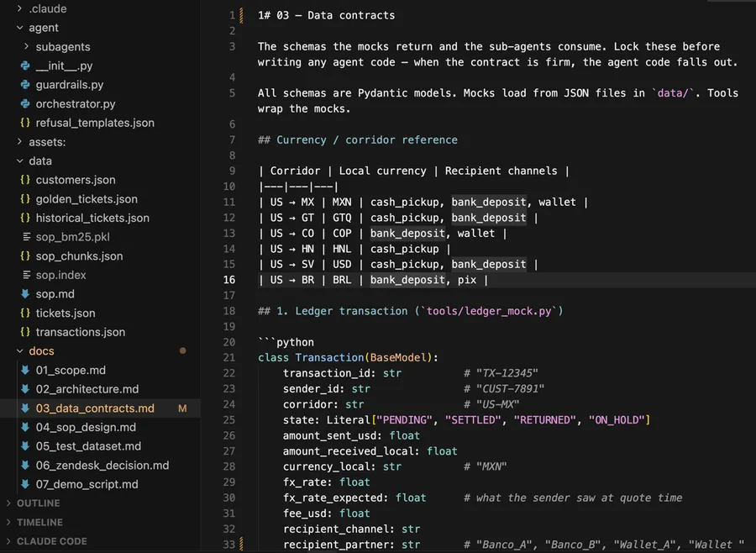This screenshot has height=553, width=756.
Task: Click markdown icon of 01_scope.md
Action: (25, 370)
